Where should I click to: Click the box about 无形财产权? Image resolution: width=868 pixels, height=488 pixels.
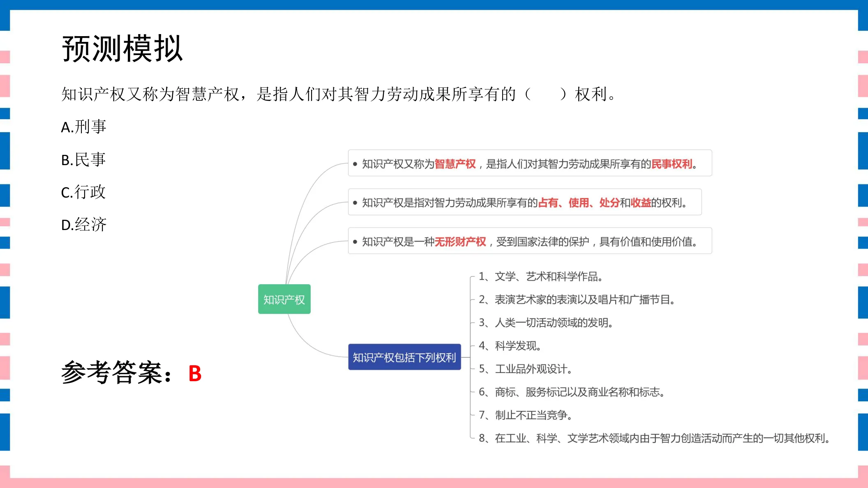click(x=530, y=241)
